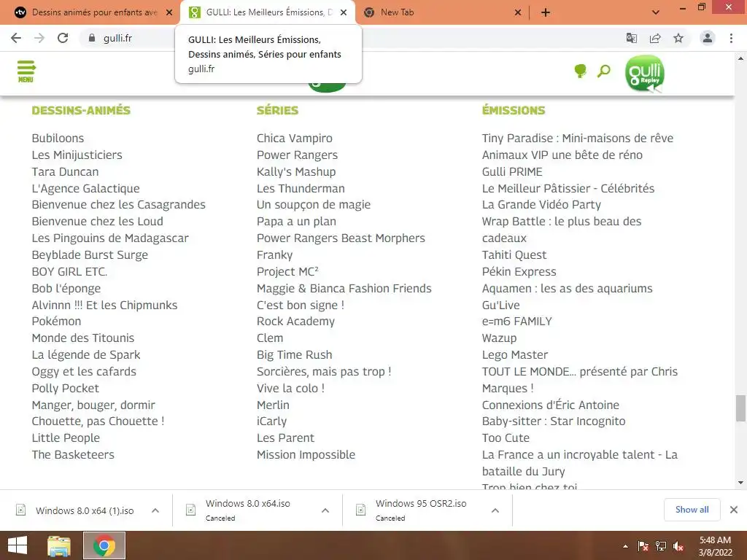
Task: Open Tiny Paradise : Mini-maisons de rêve link
Action: coord(578,138)
